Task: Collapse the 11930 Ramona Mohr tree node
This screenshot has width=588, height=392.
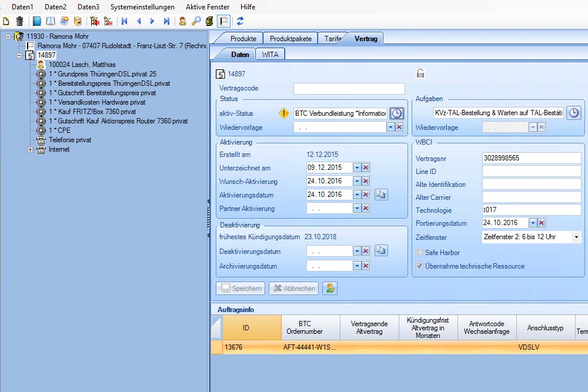Action: [8, 36]
